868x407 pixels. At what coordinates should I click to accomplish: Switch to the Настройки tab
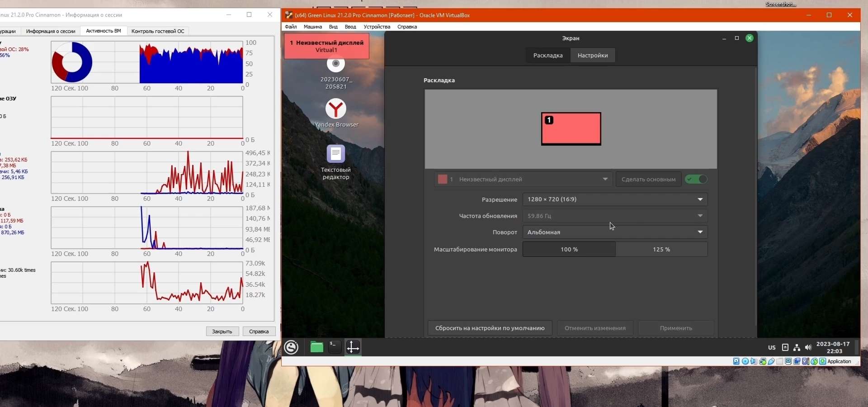[593, 55]
